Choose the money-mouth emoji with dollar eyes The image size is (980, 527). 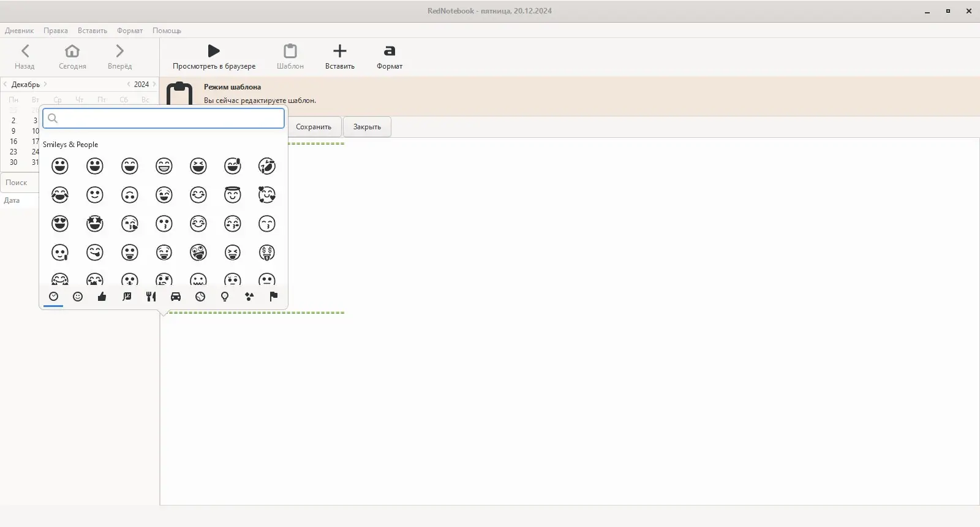point(267,252)
